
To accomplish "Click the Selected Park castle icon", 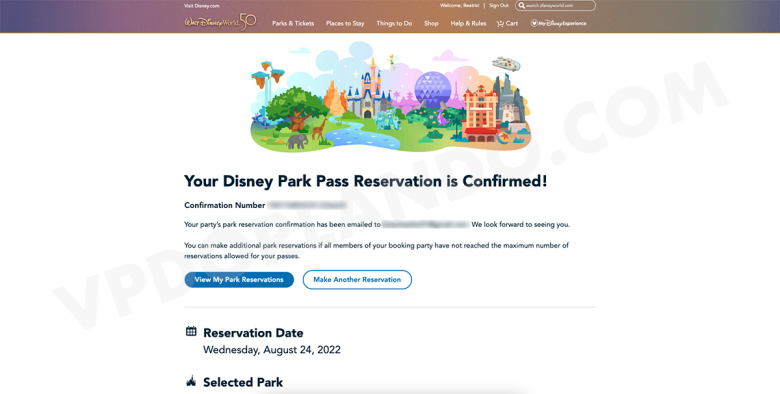I will [191, 382].
